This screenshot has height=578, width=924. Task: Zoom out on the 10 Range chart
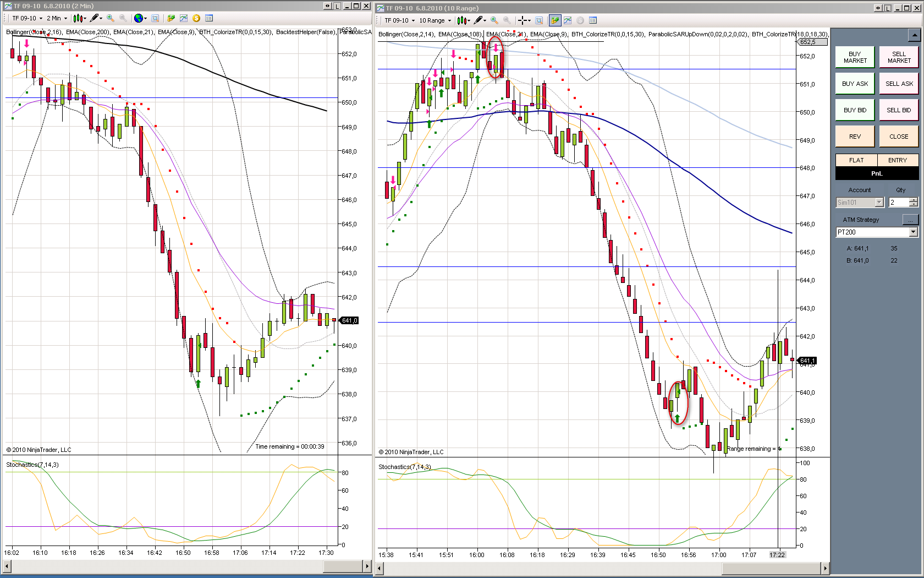pos(507,20)
